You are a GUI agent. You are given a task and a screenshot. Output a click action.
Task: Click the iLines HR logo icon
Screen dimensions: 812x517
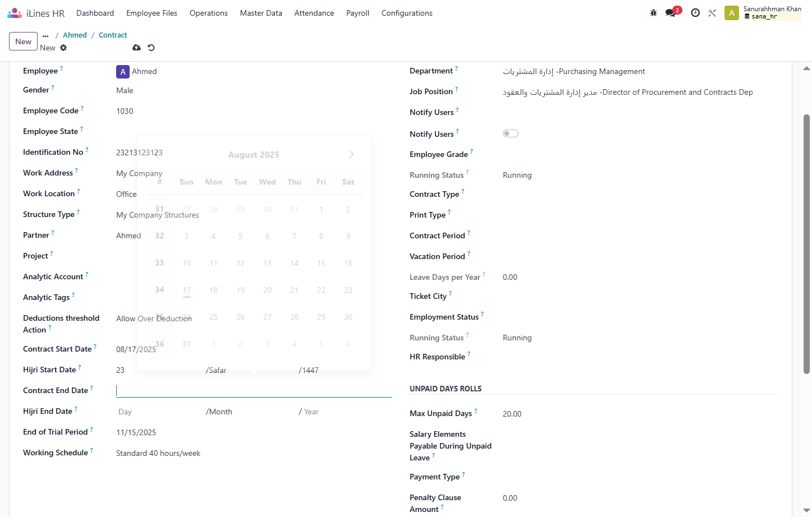click(15, 13)
